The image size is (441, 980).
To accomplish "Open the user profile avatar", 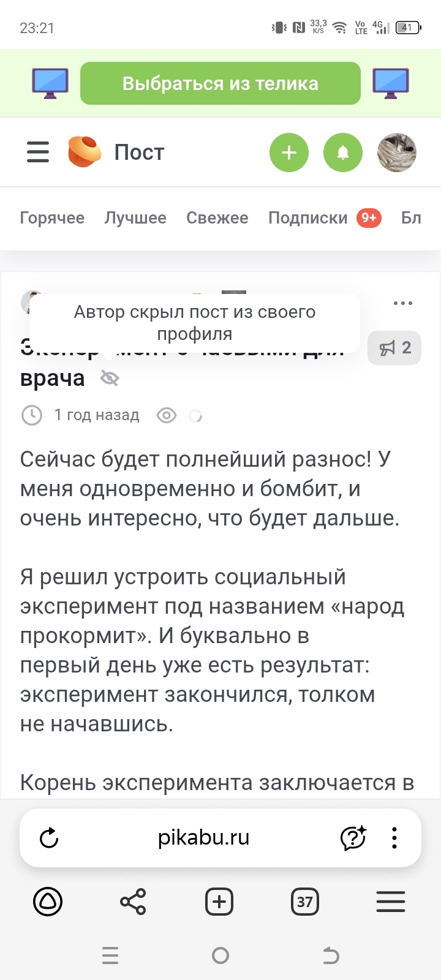I will 397,153.
